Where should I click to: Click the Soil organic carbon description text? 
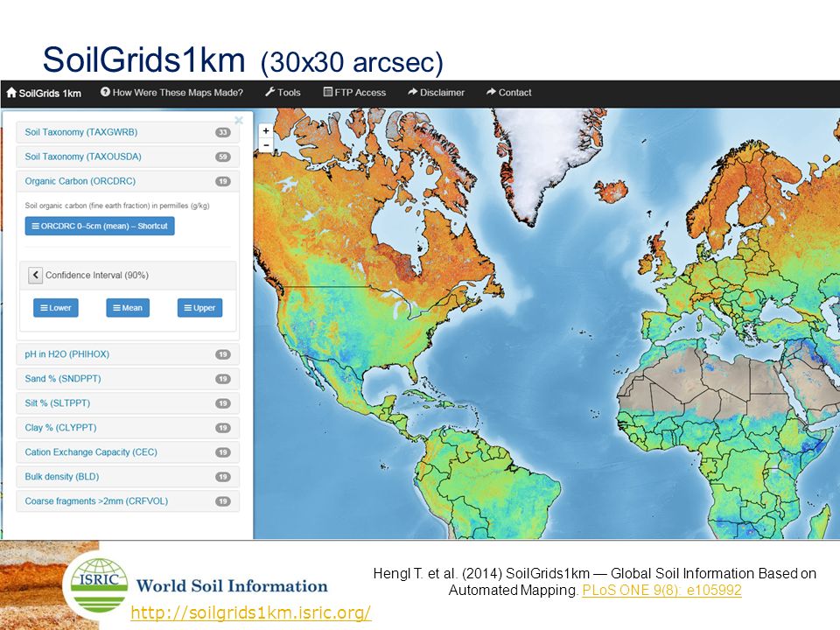pyautogui.click(x=116, y=206)
